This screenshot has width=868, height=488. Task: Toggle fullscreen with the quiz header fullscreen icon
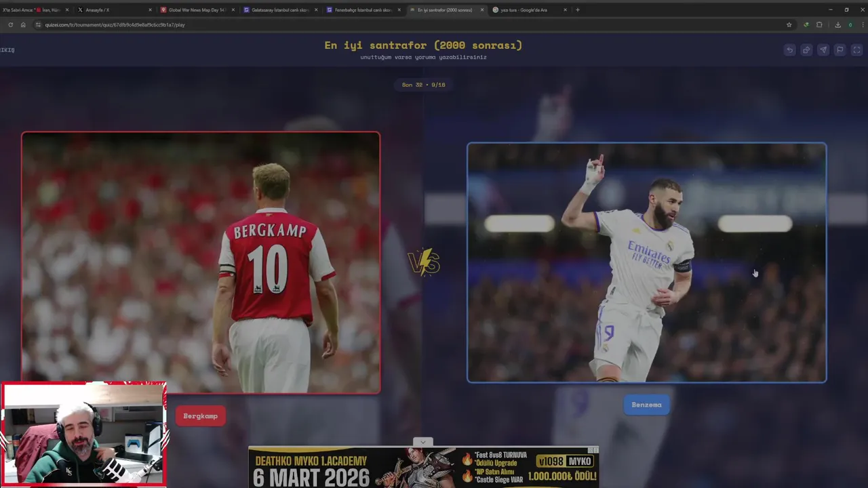point(857,49)
